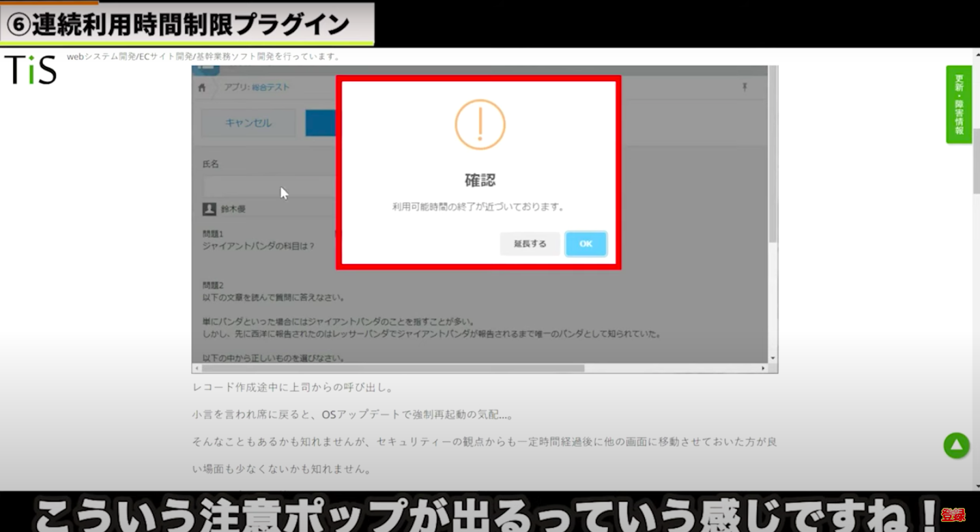
Task: Open the 更新・障害情報 green side tab
Action: tap(959, 104)
